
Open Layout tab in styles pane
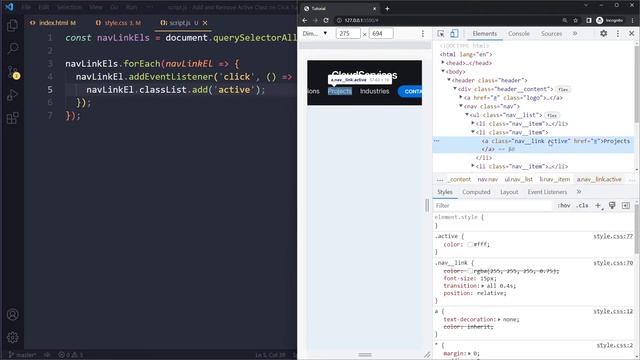509,192
